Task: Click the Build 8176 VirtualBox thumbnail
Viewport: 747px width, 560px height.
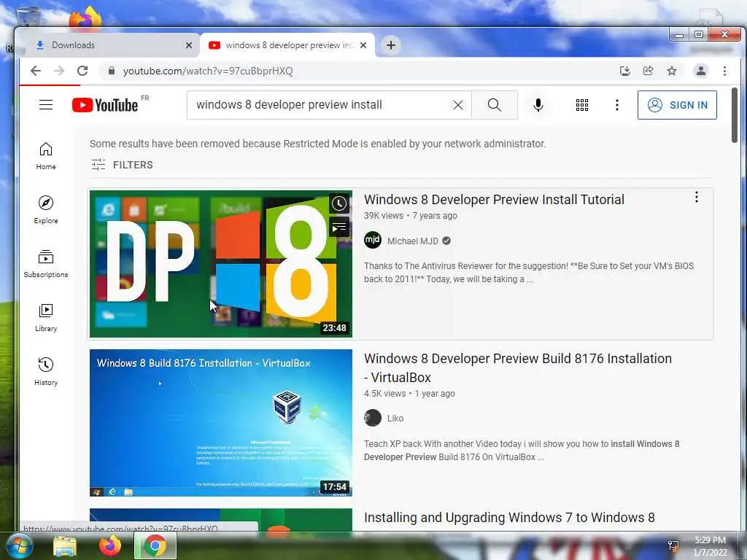Action: [220, 423]
